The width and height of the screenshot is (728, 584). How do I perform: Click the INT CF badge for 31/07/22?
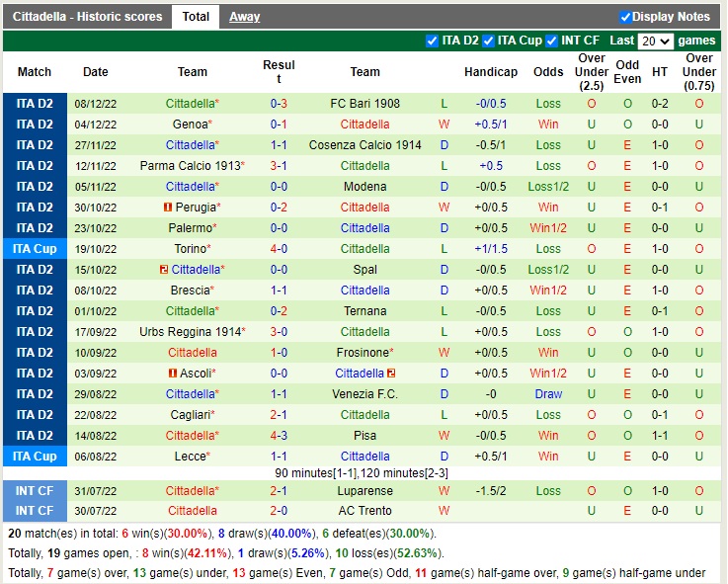[x=35, y=491]
